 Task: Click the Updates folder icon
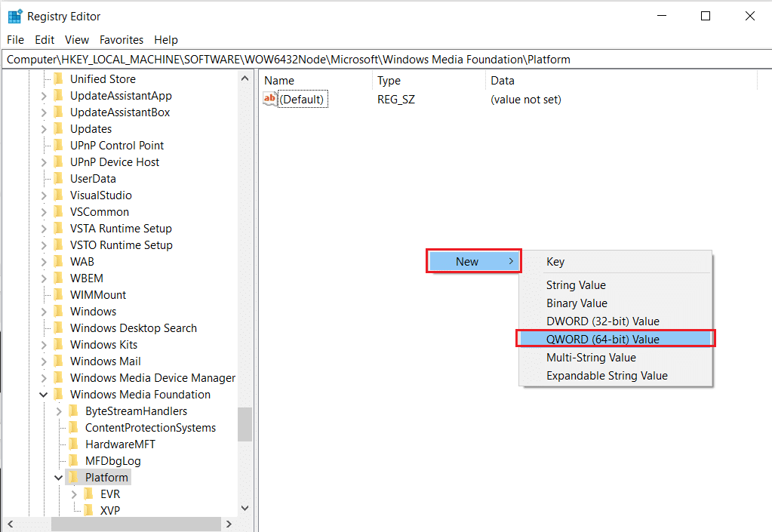pyautogui.click(x=58, y=128)
